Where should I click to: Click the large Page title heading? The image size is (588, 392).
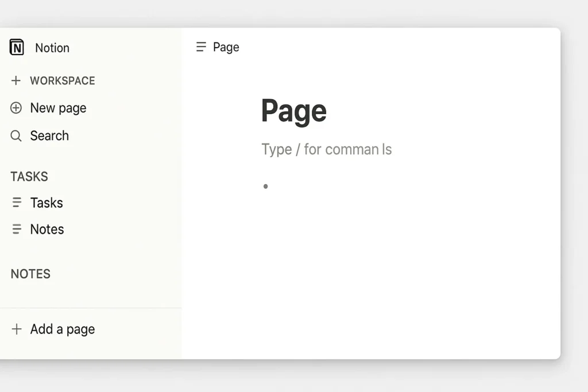point(294,111)
